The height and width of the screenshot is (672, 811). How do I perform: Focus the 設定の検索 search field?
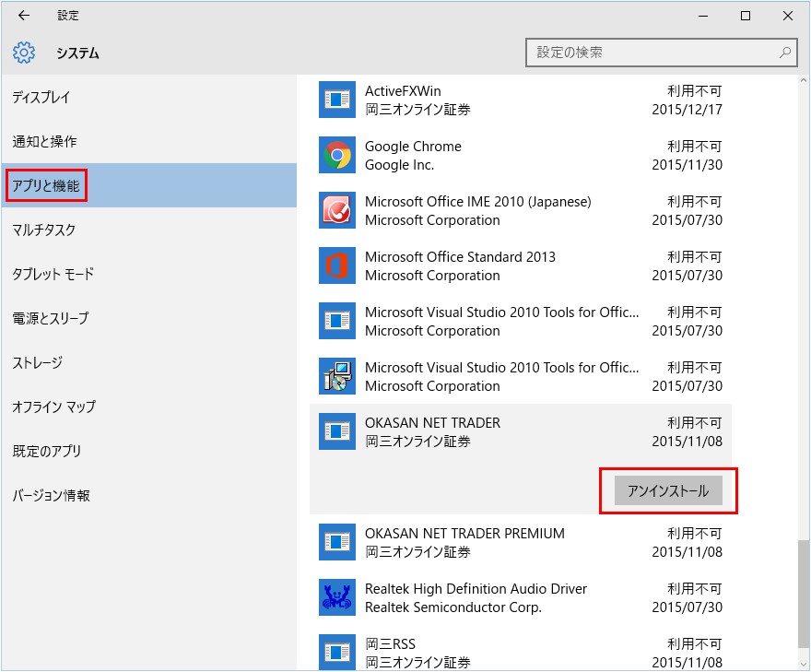tap(661, 53)
